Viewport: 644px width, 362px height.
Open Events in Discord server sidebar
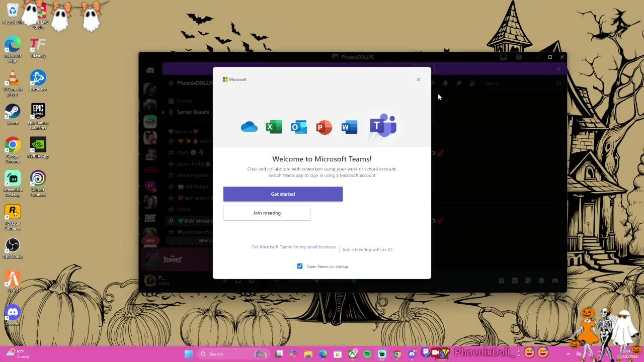coord(185,101)
